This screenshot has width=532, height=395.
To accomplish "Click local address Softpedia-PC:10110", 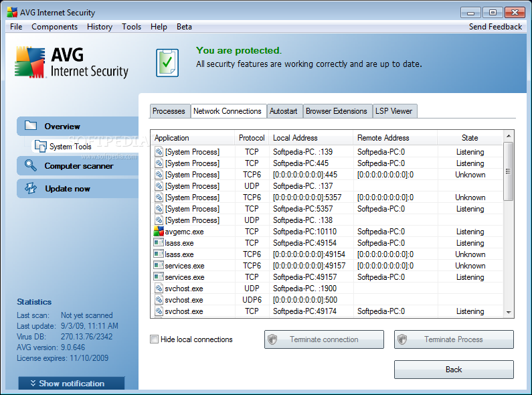I will pos(304,232).
